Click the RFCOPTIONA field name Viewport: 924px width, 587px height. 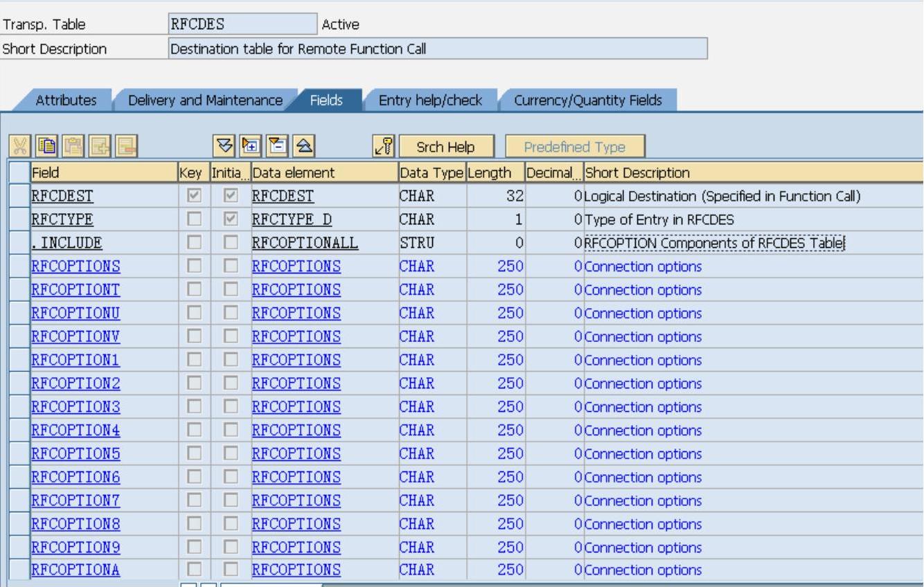coord(75,570)
